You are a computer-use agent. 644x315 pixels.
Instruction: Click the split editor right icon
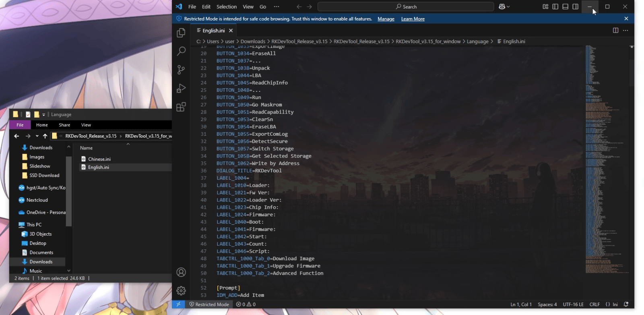[615, 31]
